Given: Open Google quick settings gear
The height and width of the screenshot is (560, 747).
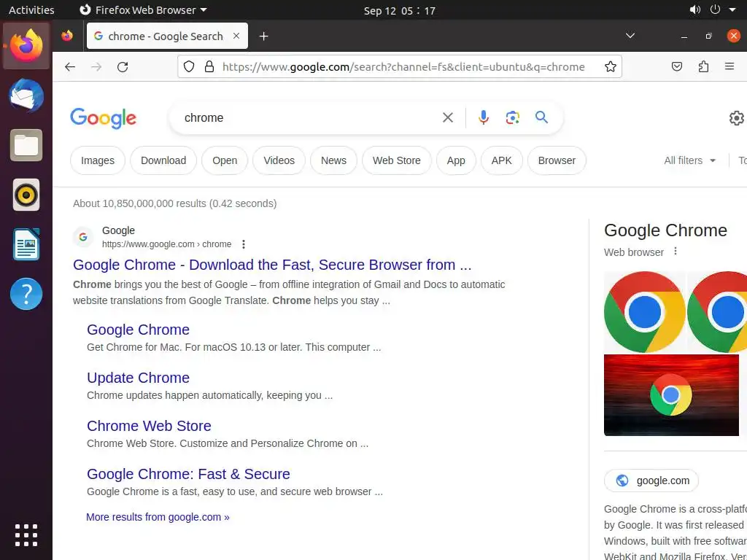Looking at the screenshot, I should click(x=737, y=118).
